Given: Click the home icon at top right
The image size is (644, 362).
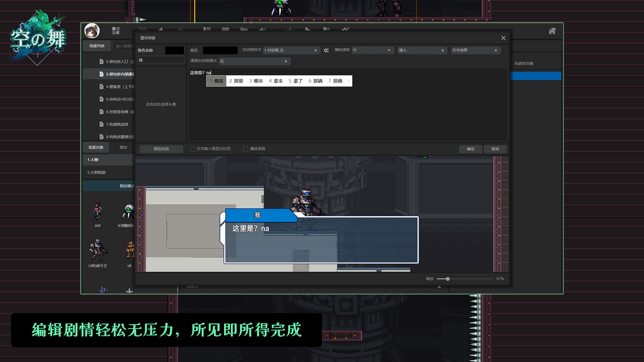Looking at the screenshot, I should (552, 31).
